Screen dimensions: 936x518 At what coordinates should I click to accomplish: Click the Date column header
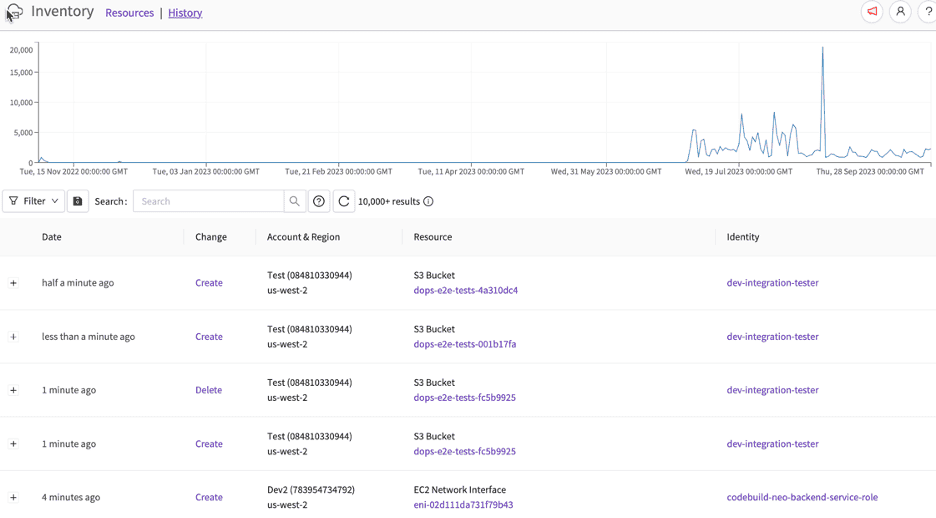coord(51,237)
